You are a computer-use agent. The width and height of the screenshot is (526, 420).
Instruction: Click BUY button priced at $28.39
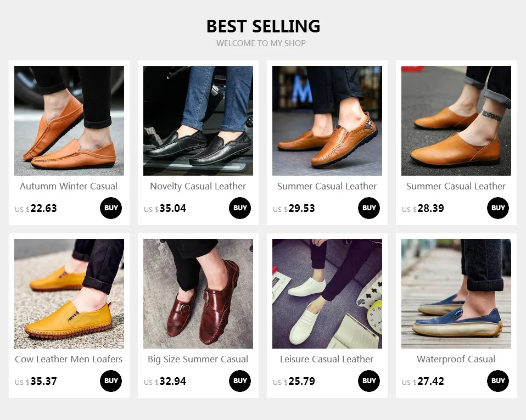[x=498, y=208]
